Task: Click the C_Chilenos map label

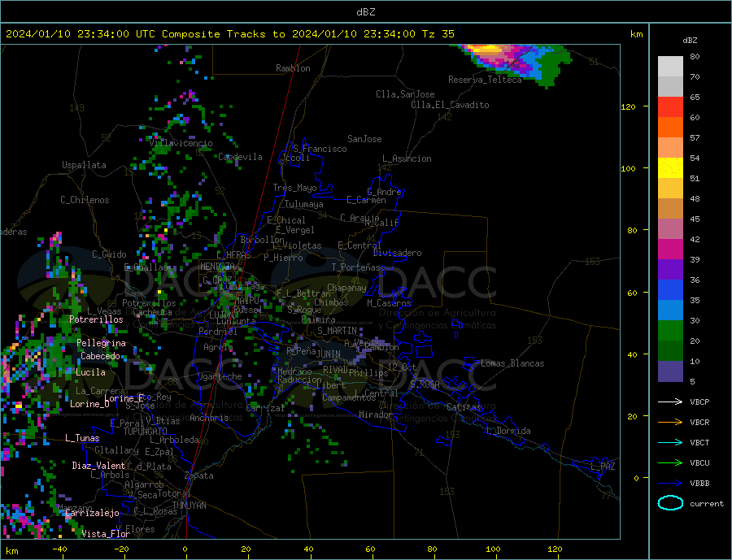Action: [x=85, y=200]
